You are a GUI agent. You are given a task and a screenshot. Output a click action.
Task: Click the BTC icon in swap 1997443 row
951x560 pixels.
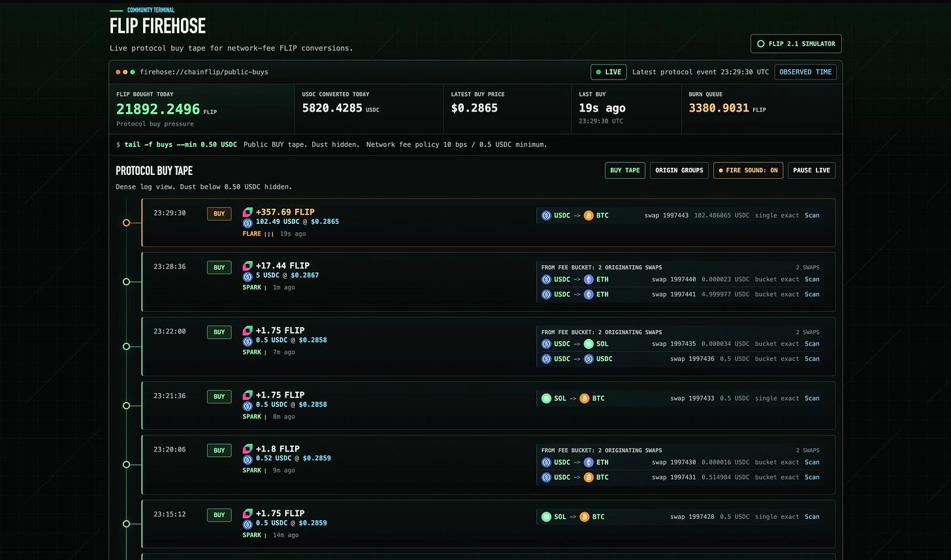click(588, 215)
